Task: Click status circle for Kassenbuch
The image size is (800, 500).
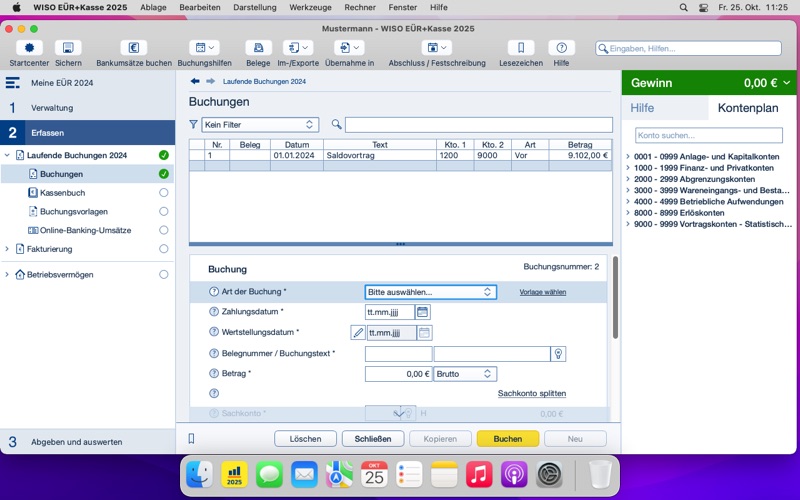Action: click(163, 193)
